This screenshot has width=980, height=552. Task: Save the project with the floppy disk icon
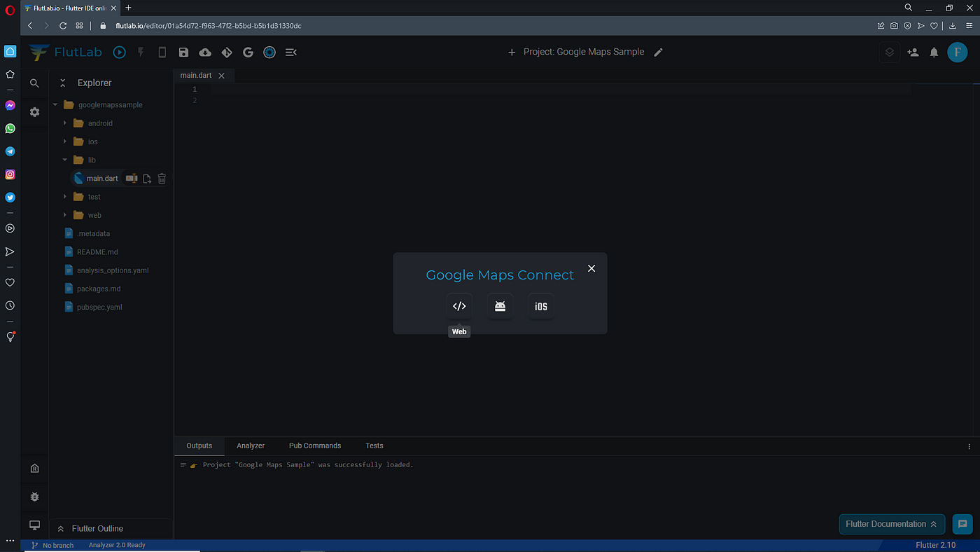pyautogui.click(x=183, y=52)
